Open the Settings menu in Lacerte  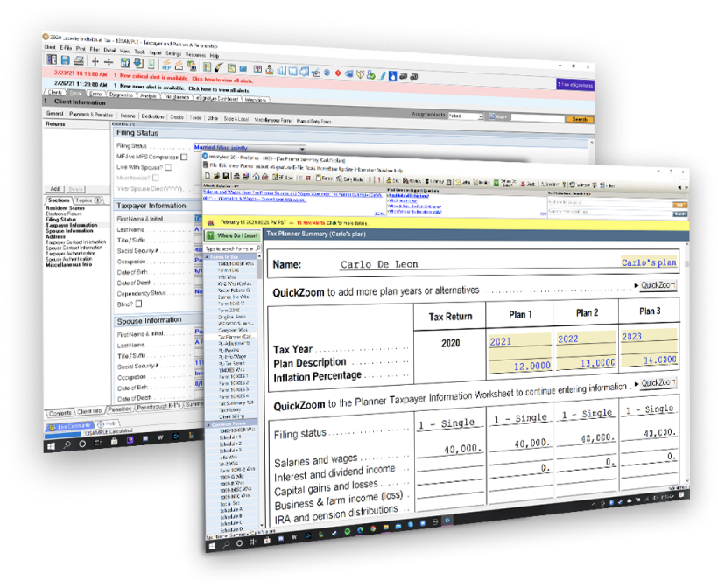[173, 53]
